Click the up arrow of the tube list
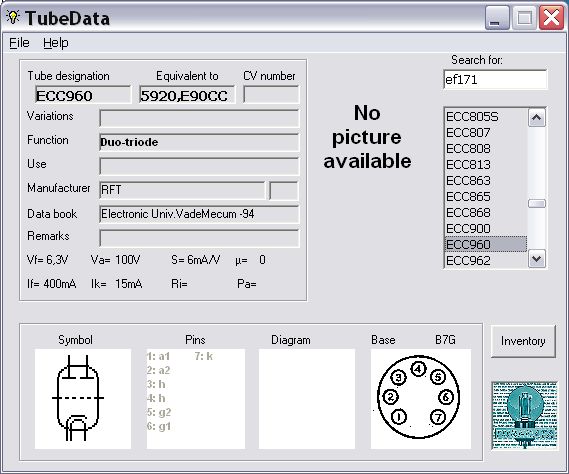Image resolution: width=569 pixels, height=474 pixels. coord(537,118)
